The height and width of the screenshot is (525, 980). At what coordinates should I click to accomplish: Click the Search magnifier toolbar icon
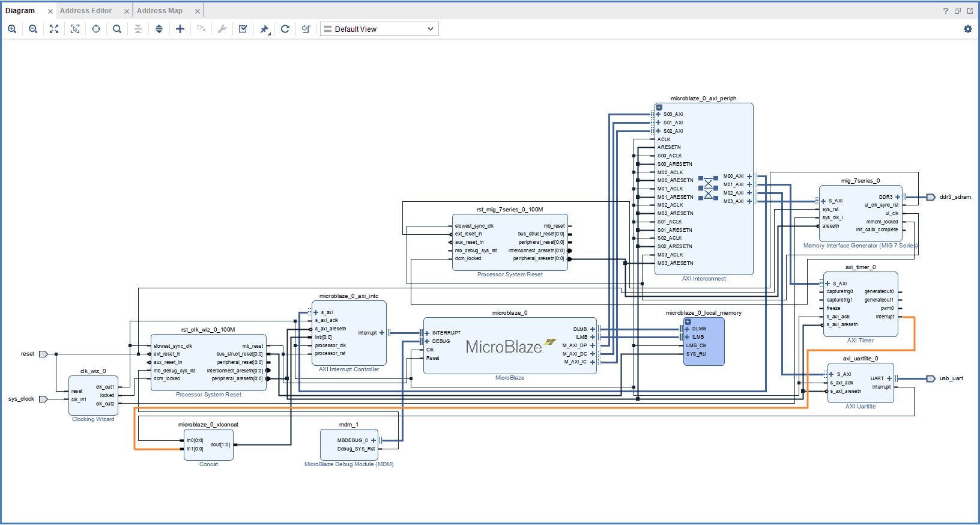(x=117, y=29)
